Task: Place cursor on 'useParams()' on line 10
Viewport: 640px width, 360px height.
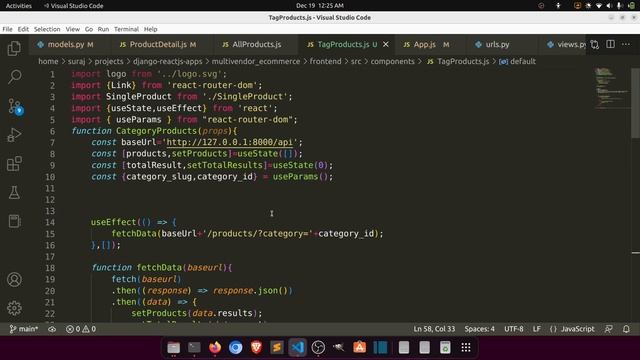Action: tap(300, 176)
